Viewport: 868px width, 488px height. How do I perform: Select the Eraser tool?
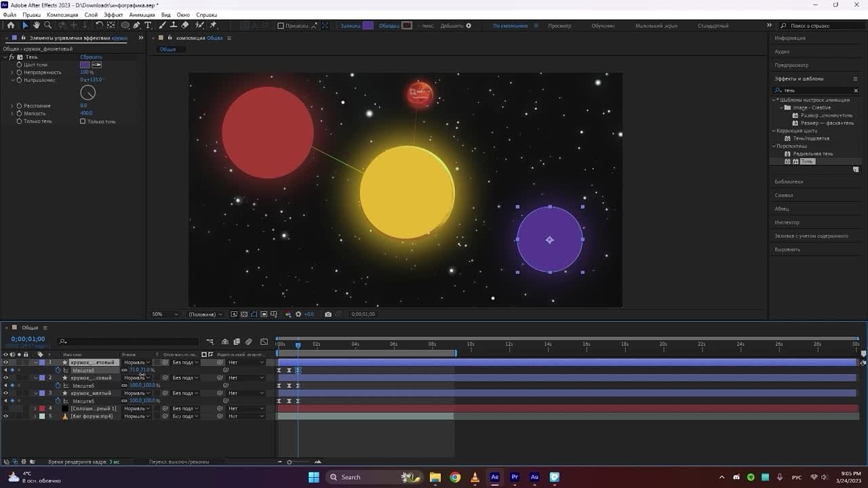185,26
